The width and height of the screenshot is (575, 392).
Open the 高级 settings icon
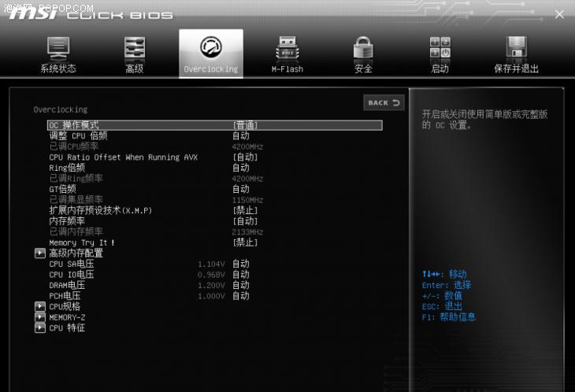[x=134, y=48]
